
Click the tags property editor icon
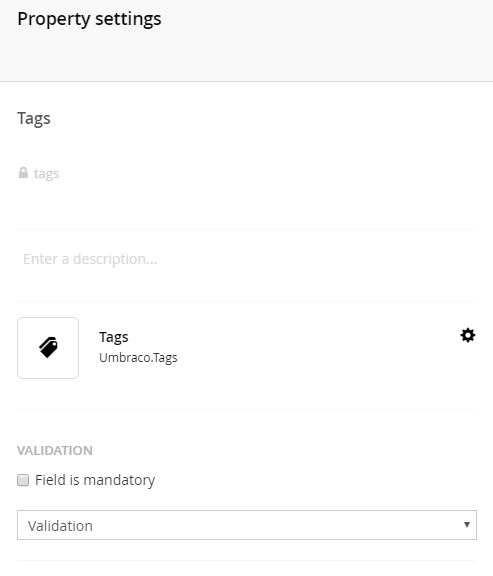48,348
